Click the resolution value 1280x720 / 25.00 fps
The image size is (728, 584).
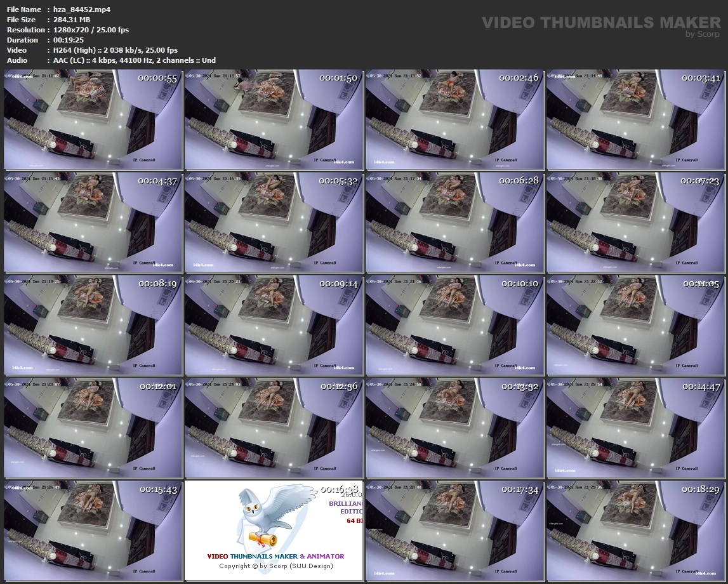pyautogui.click(x=91, y=30)
